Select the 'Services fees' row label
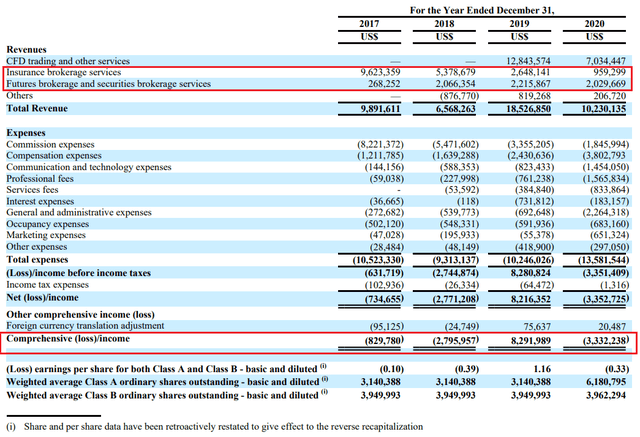The width and height of the screenshot is (640, 437). click(x=32, y=190)
